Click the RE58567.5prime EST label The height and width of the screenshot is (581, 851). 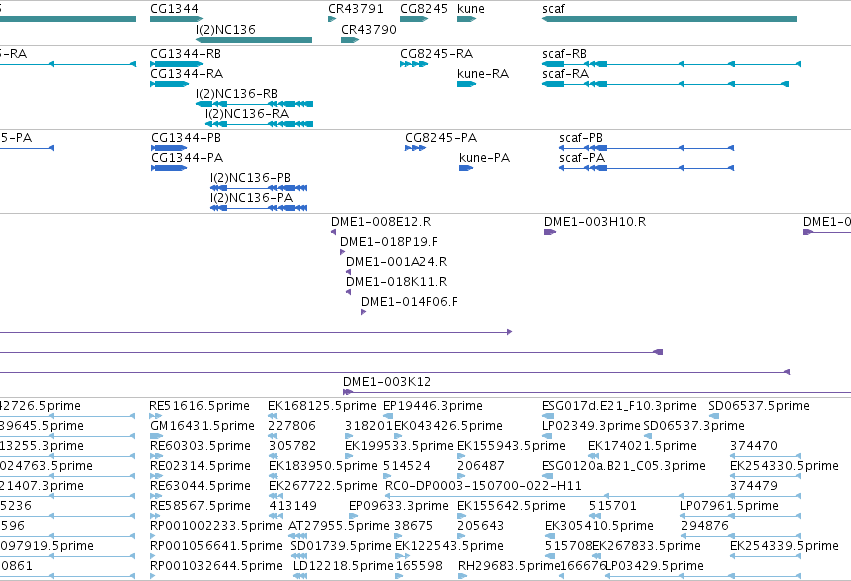point(200,506)
